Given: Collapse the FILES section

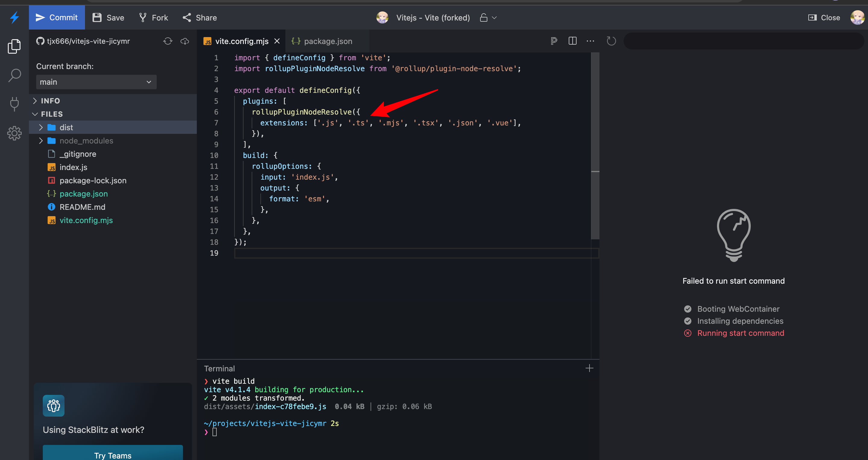Looking at the screenshot, I should pyautogui.click(x=113, y=114).
